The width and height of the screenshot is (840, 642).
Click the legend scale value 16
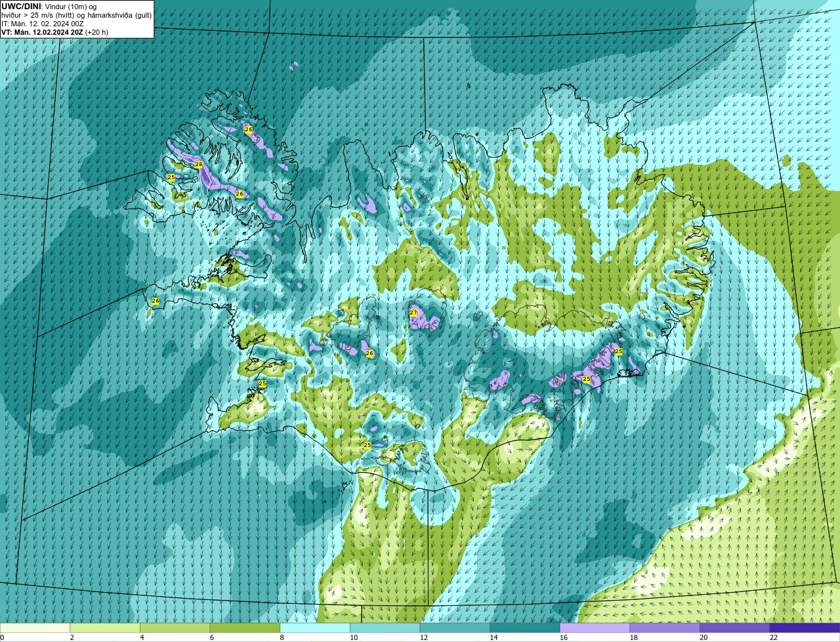click(x=564, y=637)
